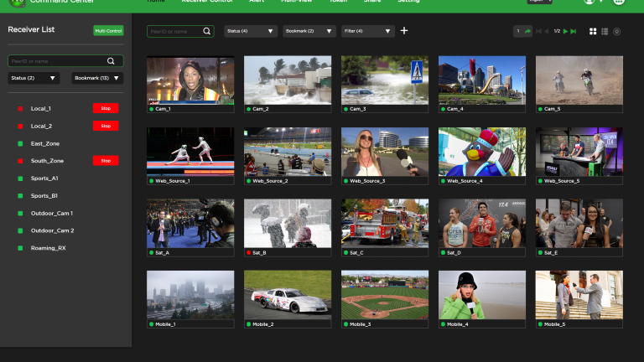Screen dimensions: 644x362
Task: Open the Sat_D interview thumbnail
Action: [x=482, y=223]
